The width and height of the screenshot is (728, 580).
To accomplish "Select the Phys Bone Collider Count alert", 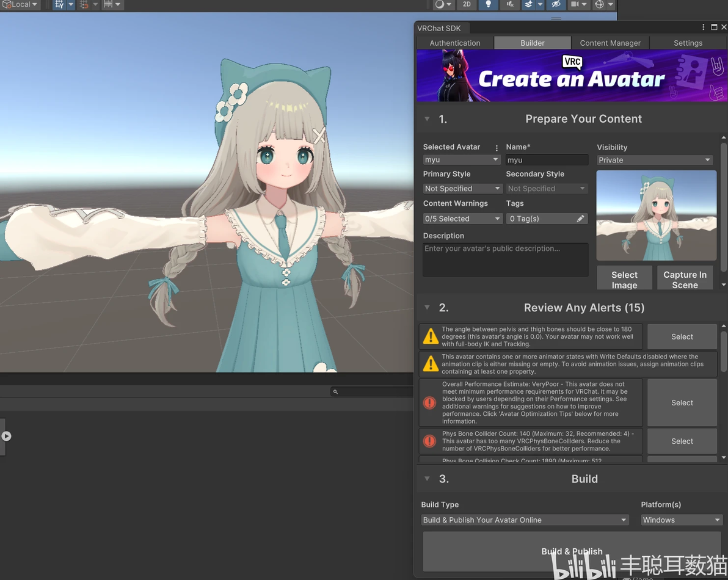I will click(682, 441).
